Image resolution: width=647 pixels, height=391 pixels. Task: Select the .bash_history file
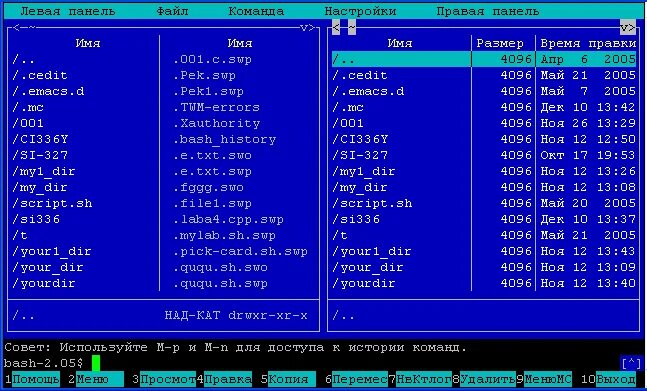(224, 139)
